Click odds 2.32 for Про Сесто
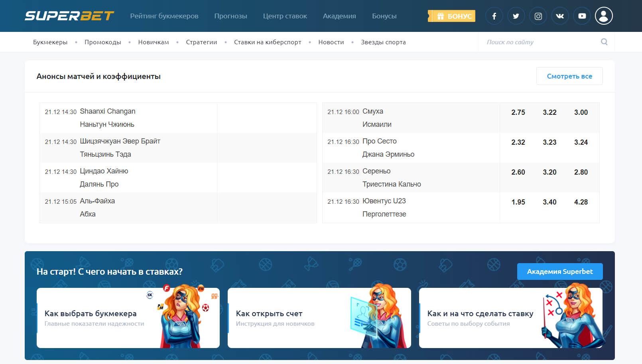Image resolution: width=642 pixels, height=364 pixels. [518, 142]
